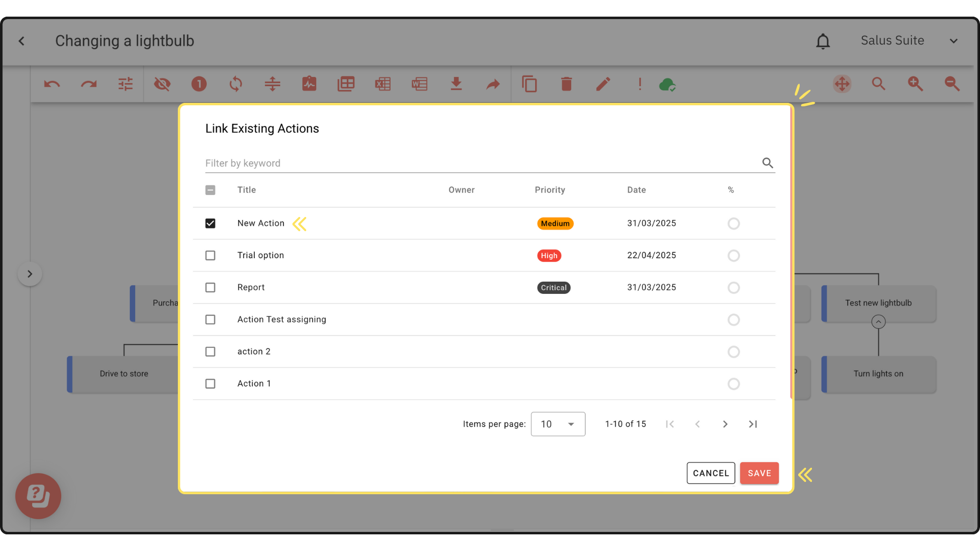Click the delete trash icon
Screen dimensions: 980x551
tap(566, 84)
